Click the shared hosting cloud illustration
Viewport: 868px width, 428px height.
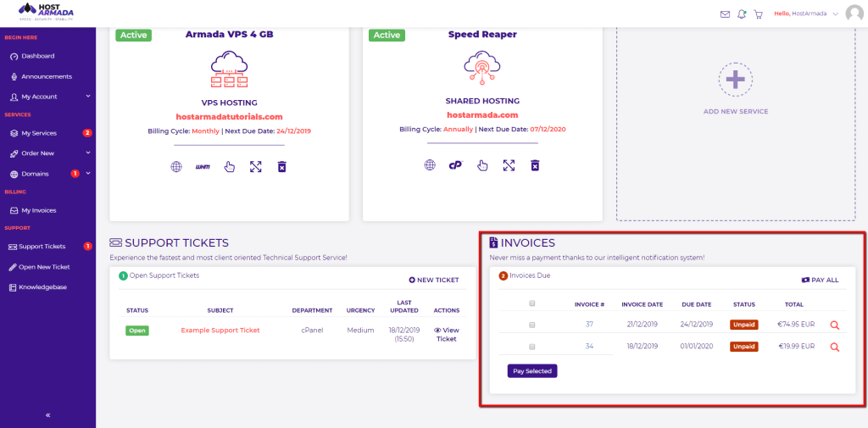point(481,68)
